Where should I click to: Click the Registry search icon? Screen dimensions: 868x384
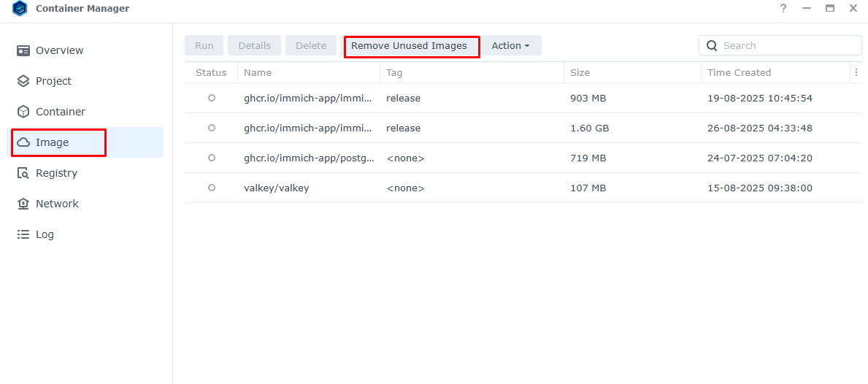tap(23, 173)
